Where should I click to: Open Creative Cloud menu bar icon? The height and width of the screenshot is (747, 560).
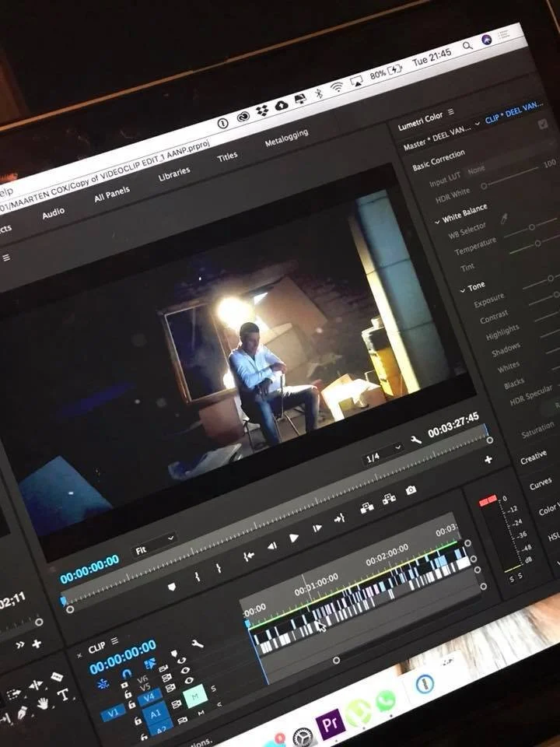tap(243, 117)
